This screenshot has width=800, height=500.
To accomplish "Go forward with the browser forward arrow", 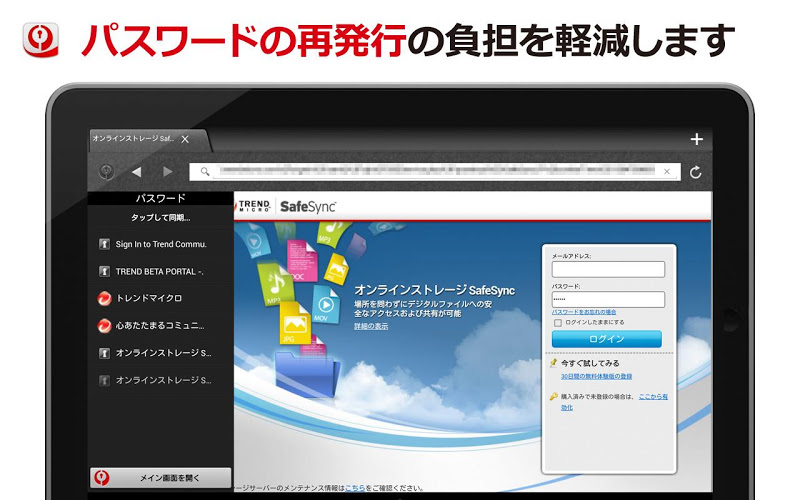I will pos(168,172).
